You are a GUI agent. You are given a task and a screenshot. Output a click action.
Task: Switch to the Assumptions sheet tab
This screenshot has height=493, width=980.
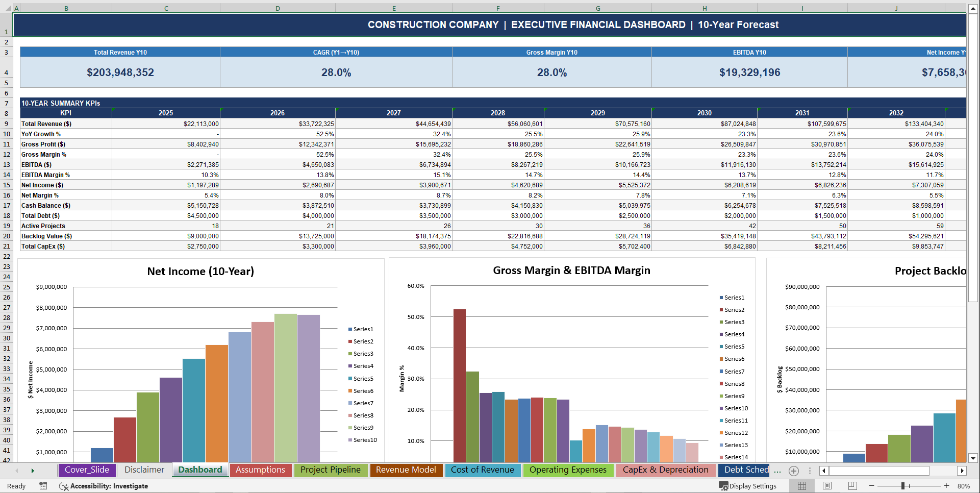(261, 470)
